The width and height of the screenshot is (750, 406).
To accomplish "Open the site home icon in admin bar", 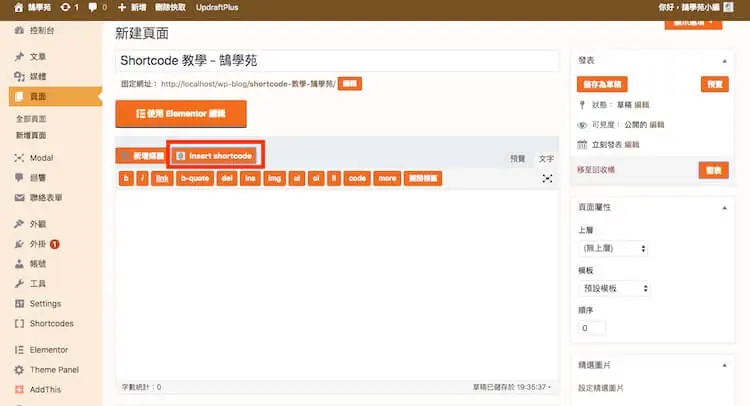I will click(x=19, y=7).
